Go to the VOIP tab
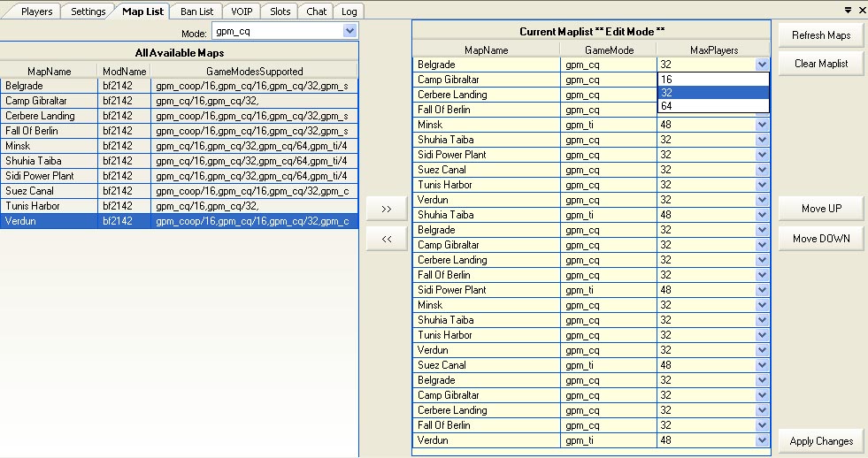This screenshot has height=458, width=868. tap(242, 11)
